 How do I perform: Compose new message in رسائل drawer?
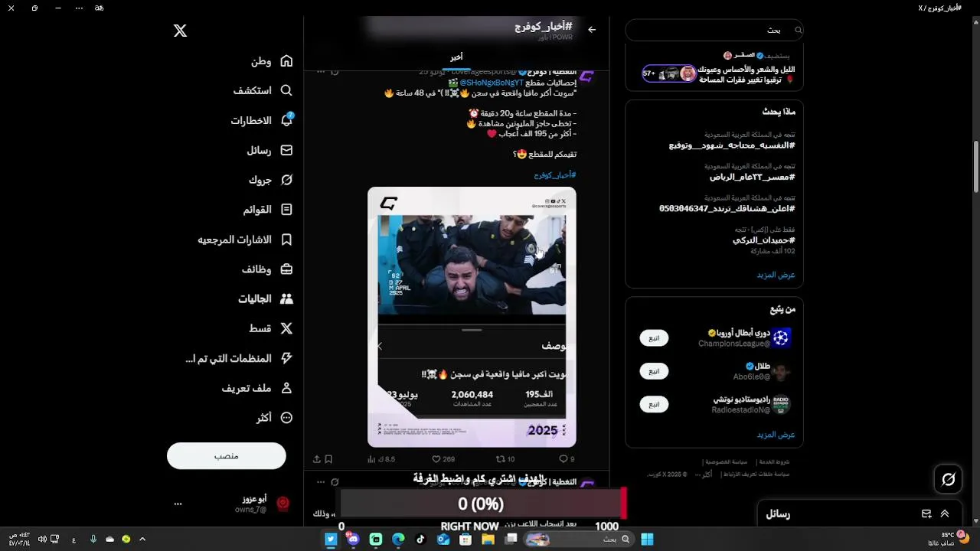coord(926,514)
